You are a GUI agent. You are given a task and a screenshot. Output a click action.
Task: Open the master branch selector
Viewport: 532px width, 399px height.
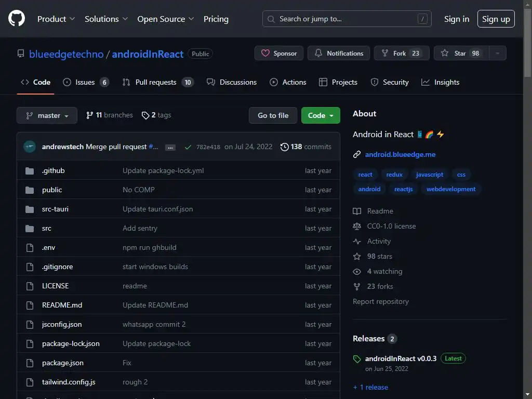pos(47,115)
